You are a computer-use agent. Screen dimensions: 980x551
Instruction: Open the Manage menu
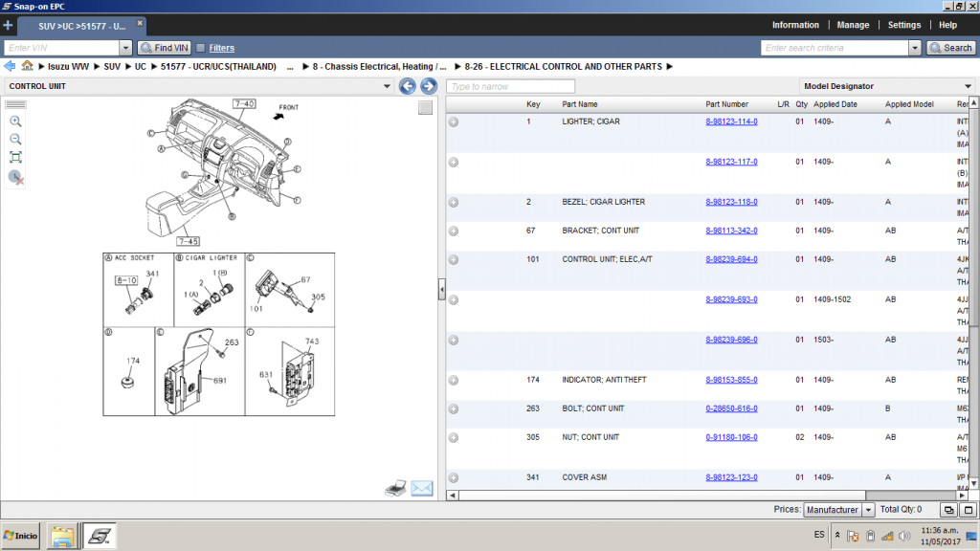[x=853, y=25]
